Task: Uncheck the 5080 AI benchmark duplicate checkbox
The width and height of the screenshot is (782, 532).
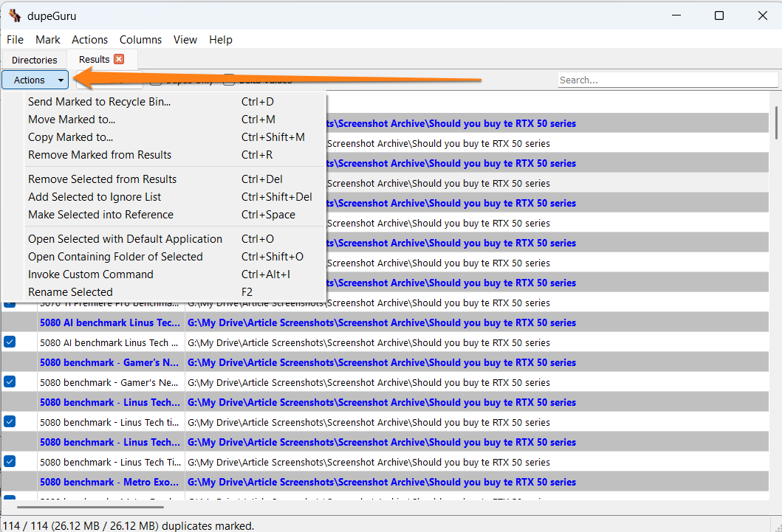Action: click(10, 342)
